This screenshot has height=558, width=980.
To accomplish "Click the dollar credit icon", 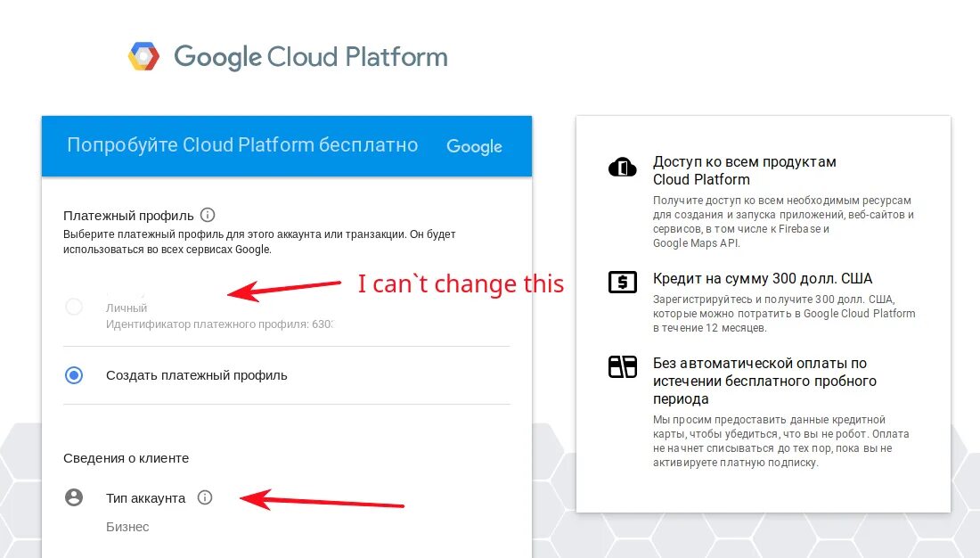I will [x=623, y=283].
